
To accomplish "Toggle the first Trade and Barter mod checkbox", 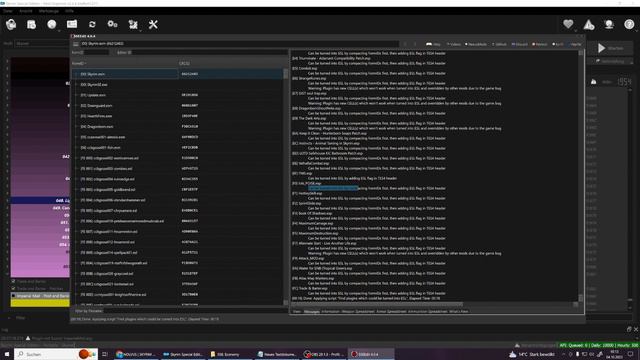I will 13,282.
